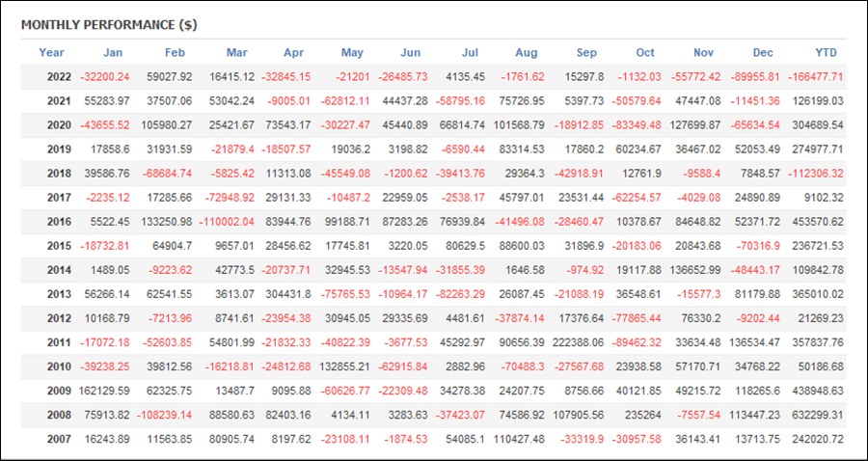
Task: Click the Dec column header
Action: (x=763, y=53)
